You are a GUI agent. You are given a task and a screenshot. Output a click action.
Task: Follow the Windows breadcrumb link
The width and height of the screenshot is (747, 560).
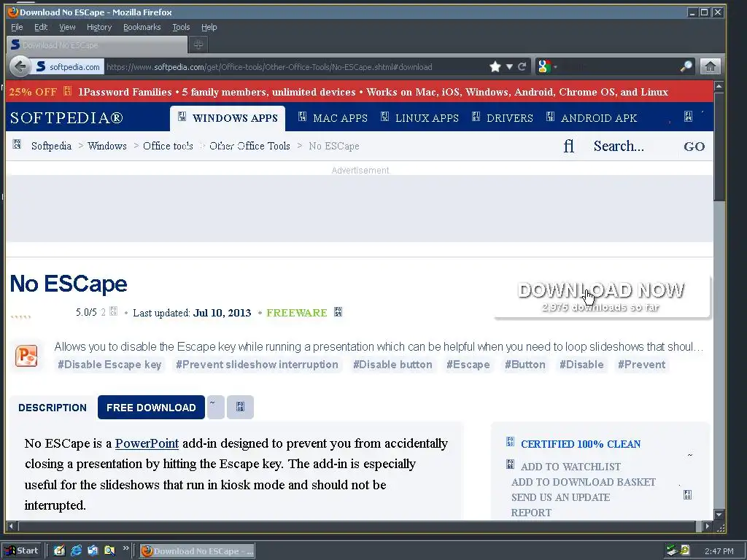click(x=107, y=146)
